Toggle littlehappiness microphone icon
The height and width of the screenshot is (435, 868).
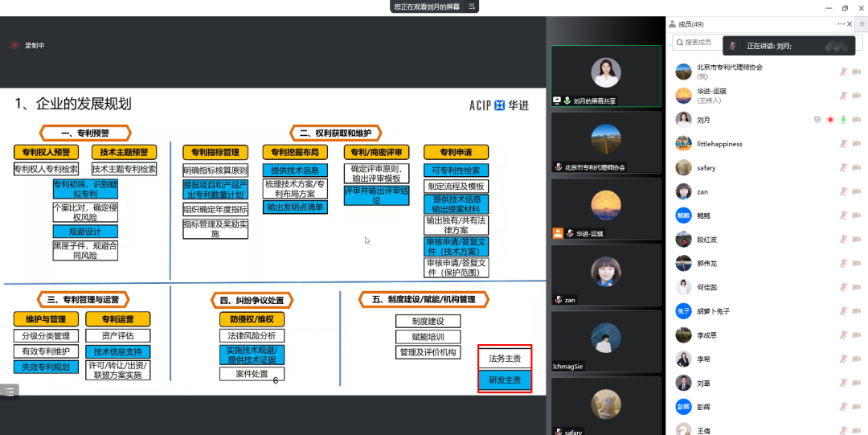click(843, 143)
